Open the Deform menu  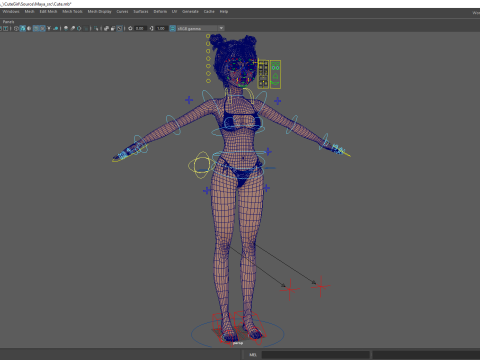160,12
